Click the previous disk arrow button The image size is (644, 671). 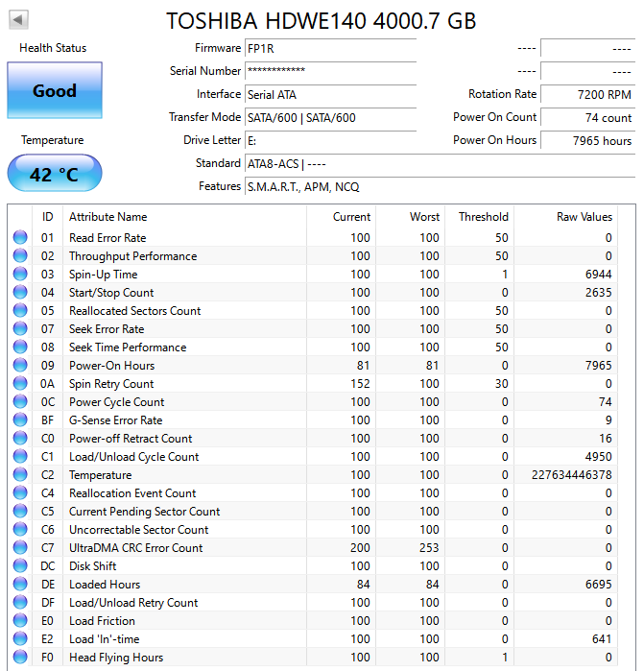pyautogui.click(x=18, y=20)
